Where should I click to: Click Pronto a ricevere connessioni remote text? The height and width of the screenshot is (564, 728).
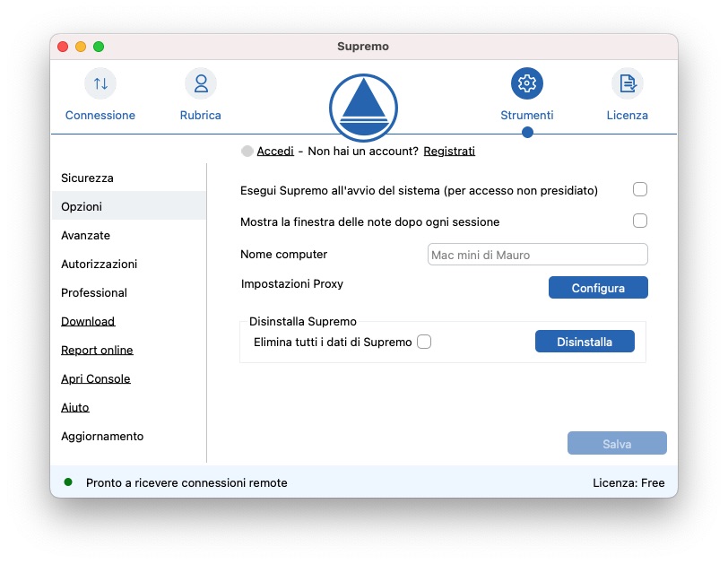186,482
